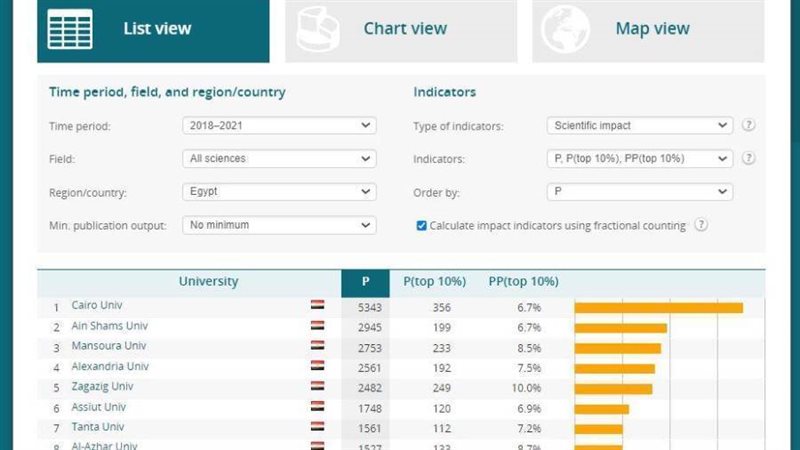The height and width of the screenshot is (450, 800).
Task: Expand the Min. publication output dropdown
Action: [x=280, y=225]
